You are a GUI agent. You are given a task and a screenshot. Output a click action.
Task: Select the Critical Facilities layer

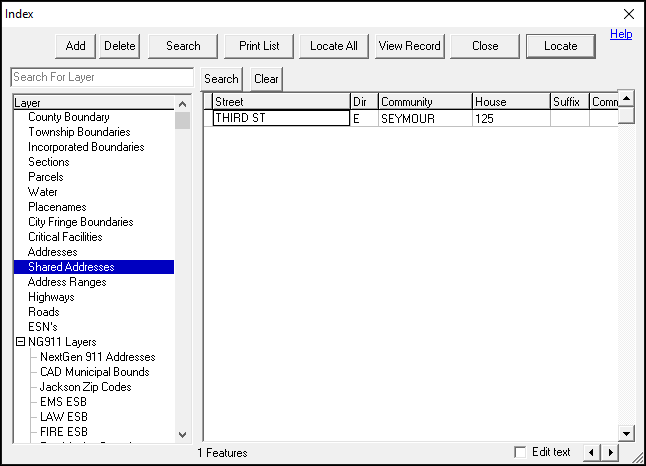coord(66,237)
